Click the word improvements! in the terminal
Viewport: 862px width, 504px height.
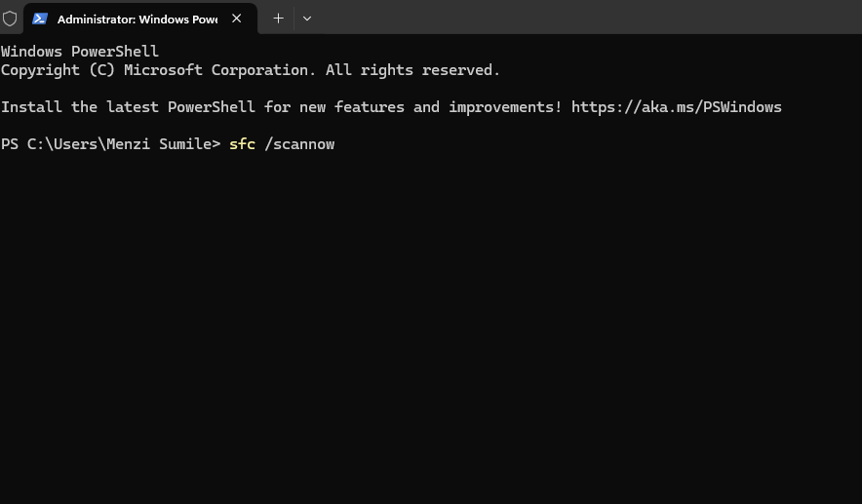coord(505,106)
